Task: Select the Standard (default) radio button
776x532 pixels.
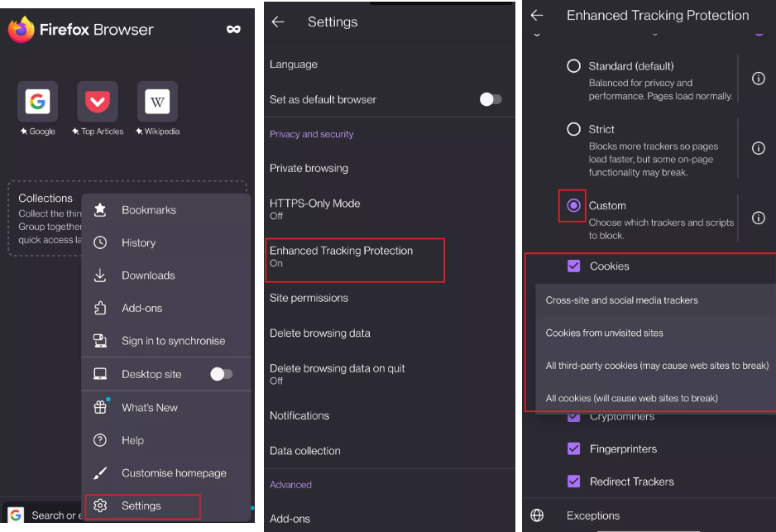Action: tap(573, 66)
